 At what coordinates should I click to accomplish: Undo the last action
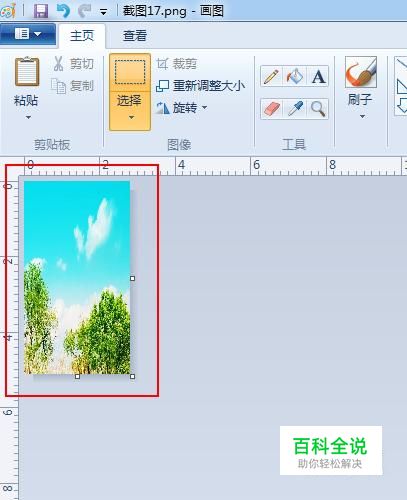coord(63,11)
